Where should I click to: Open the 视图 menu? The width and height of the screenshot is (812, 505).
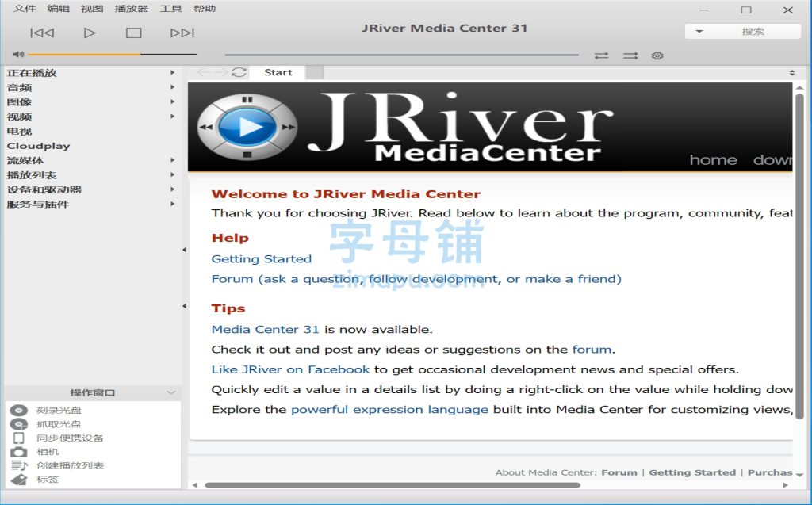pos(92,8)
